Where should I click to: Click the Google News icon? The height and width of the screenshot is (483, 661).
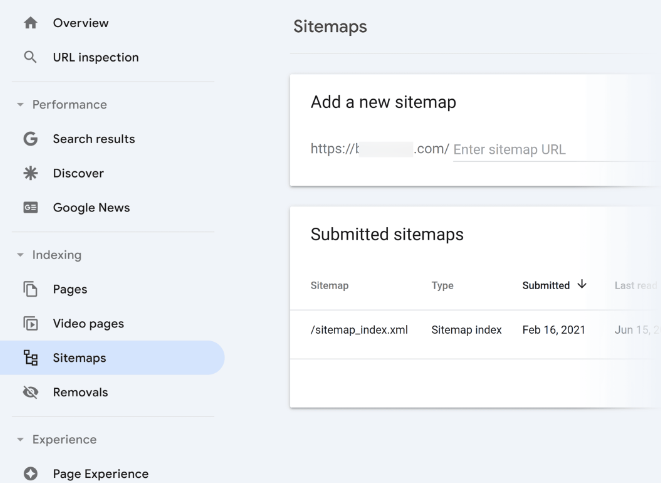tap(30, 208)
